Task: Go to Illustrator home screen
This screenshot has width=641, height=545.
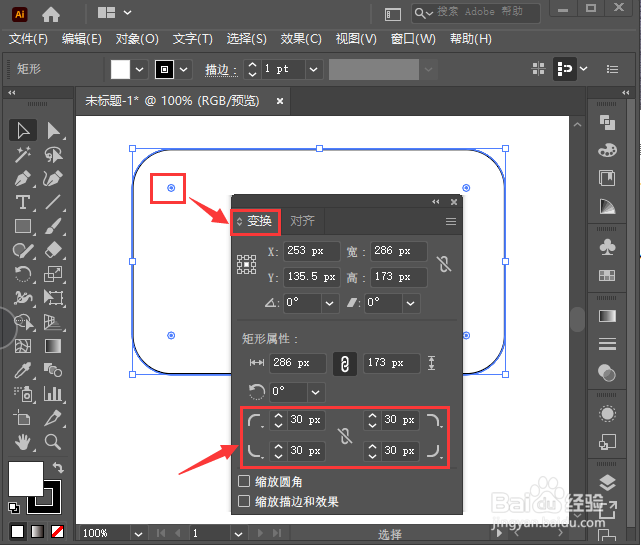Action: tap(51, 15)
